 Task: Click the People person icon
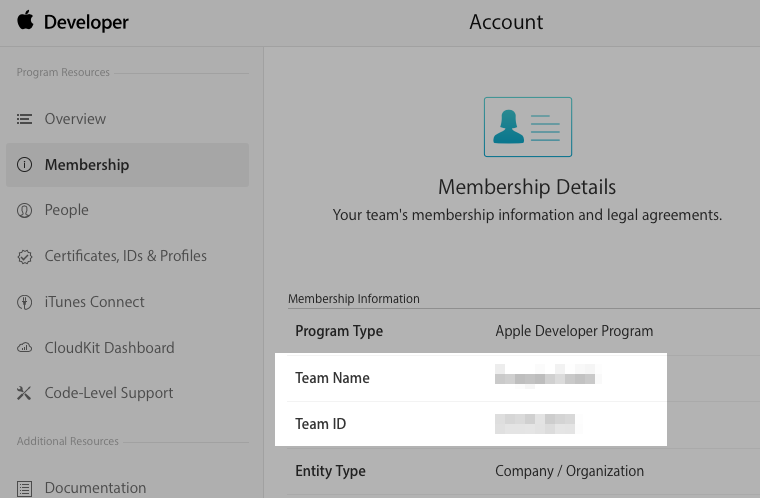tap(24, 210)
